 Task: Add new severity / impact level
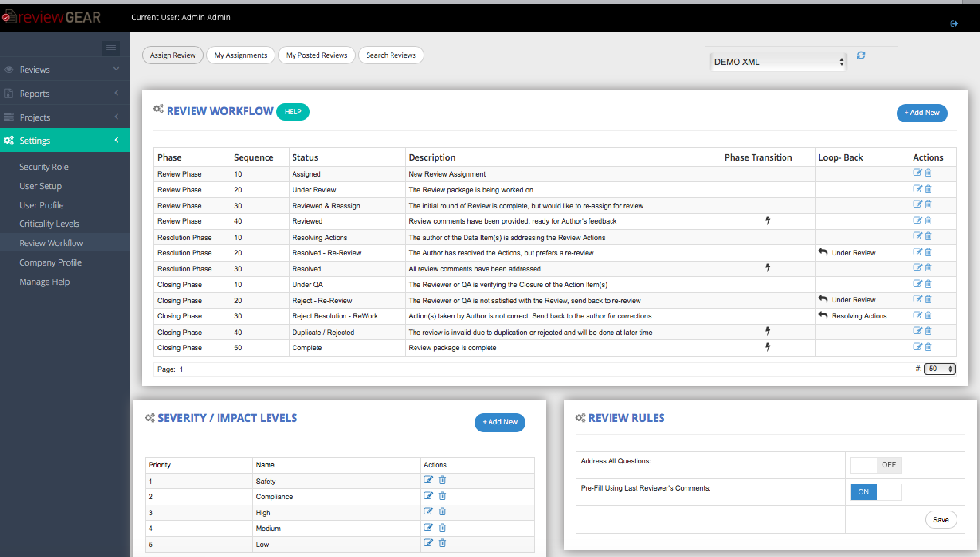point(500,422)
